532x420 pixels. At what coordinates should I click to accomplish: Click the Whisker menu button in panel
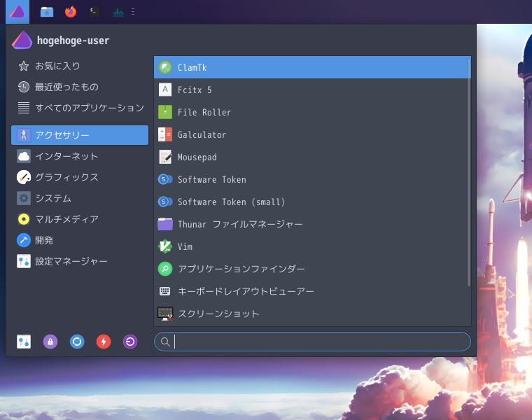tap(17, 12)
